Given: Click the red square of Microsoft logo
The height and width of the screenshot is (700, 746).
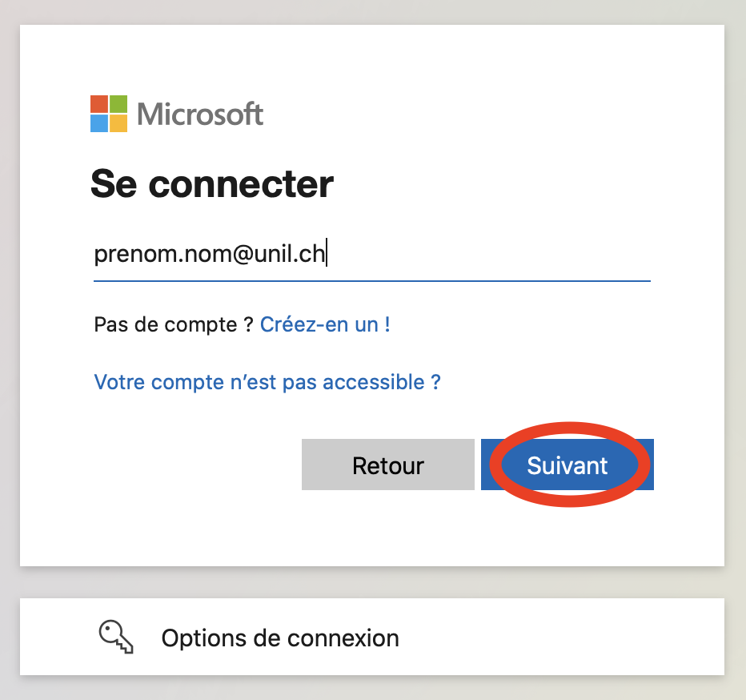Looking at the screenshot, I should coord(99,104).
